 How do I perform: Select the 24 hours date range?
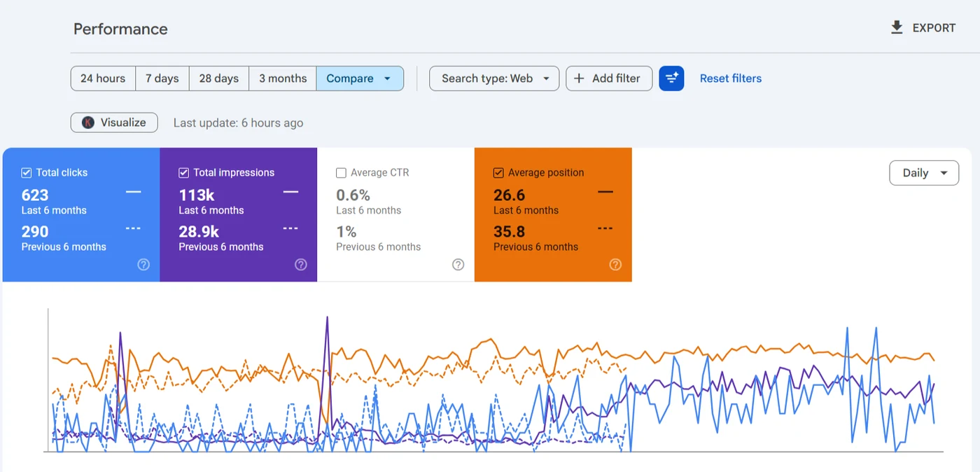[103, 78]
